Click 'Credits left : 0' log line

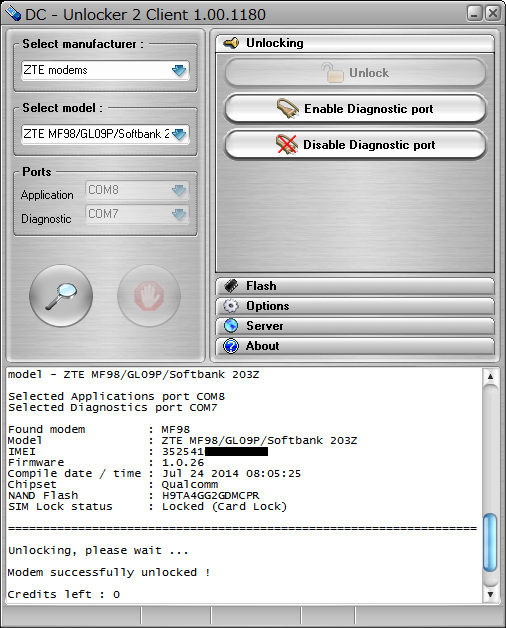tap(64, 594)
